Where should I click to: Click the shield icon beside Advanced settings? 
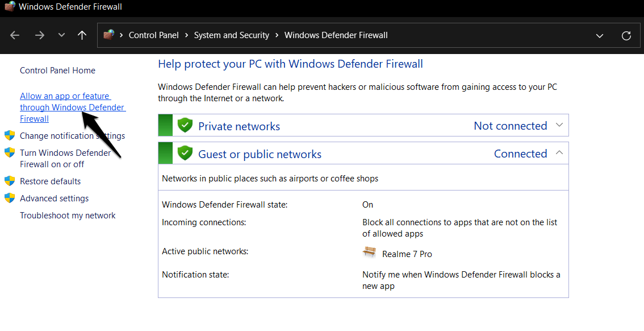pos(10,198)
